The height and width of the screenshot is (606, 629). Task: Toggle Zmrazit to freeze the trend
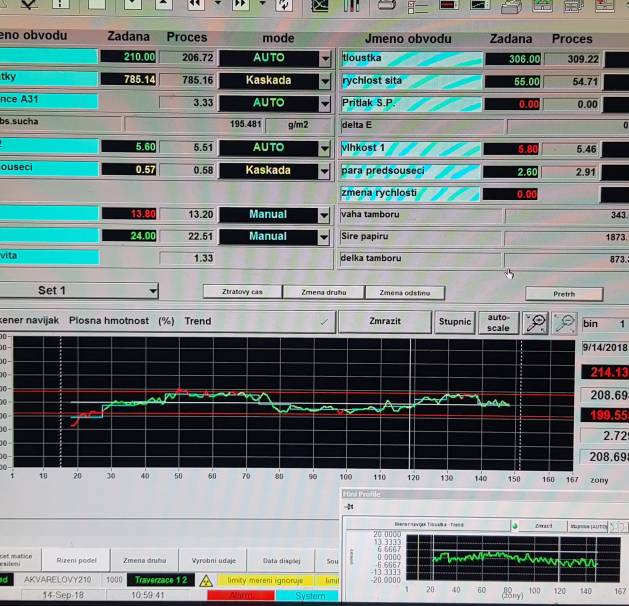(x=384, y=322)
